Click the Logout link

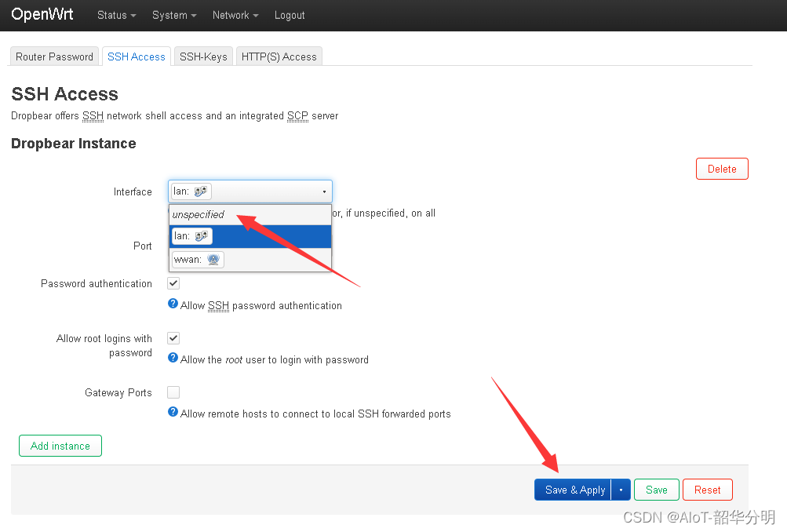pos(290,15)
